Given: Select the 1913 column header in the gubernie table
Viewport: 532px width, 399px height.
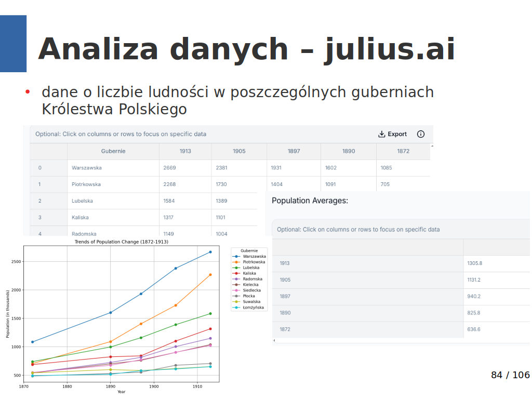Looking at the screenshot, I should click(185, 151).
